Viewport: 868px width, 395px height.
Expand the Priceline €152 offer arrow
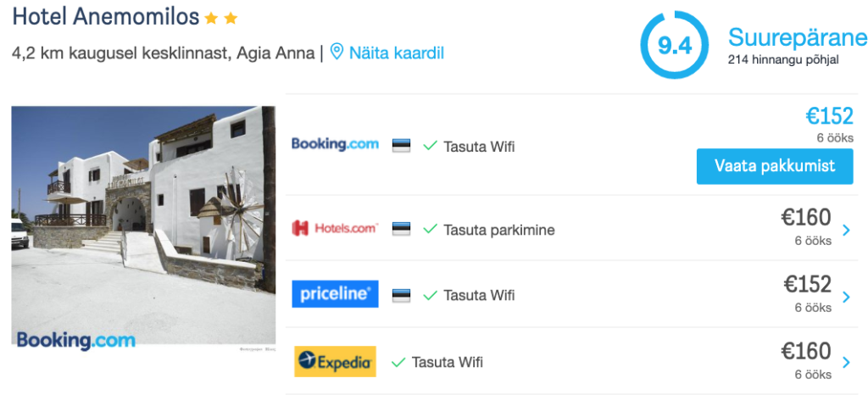click(845, 297)
